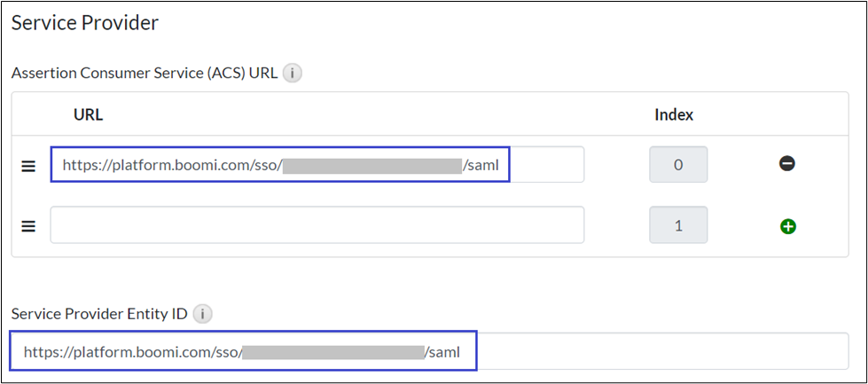Image resolution: width=868 pixels, height=384 pixels.
Task: Select the Index field showing 0
Action: [x=678, y=165]
